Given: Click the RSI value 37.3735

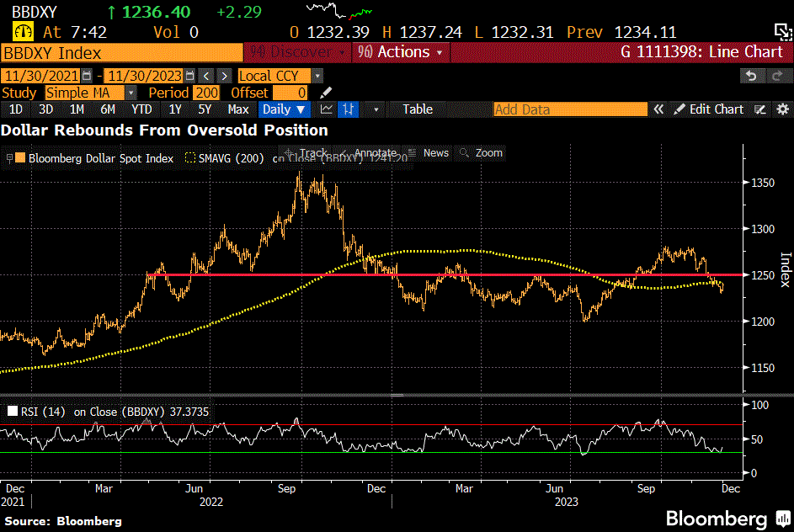Looking at the screenshot, I should click(x=189, y=412).
